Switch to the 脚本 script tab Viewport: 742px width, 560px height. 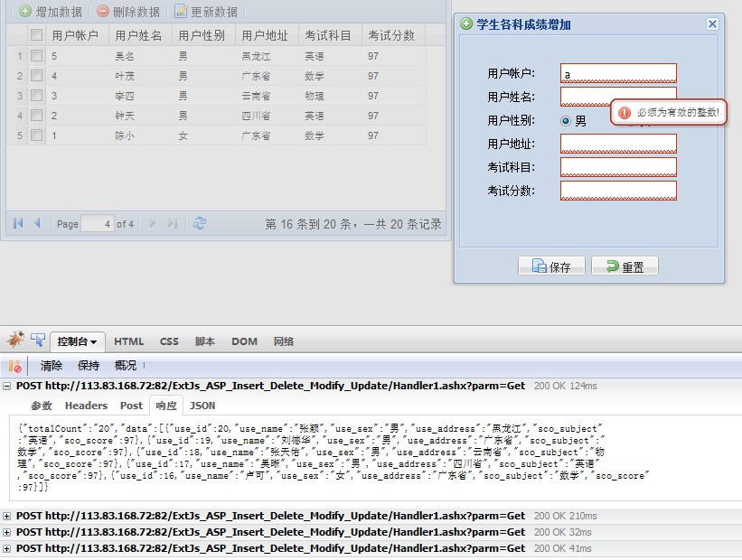205,341
